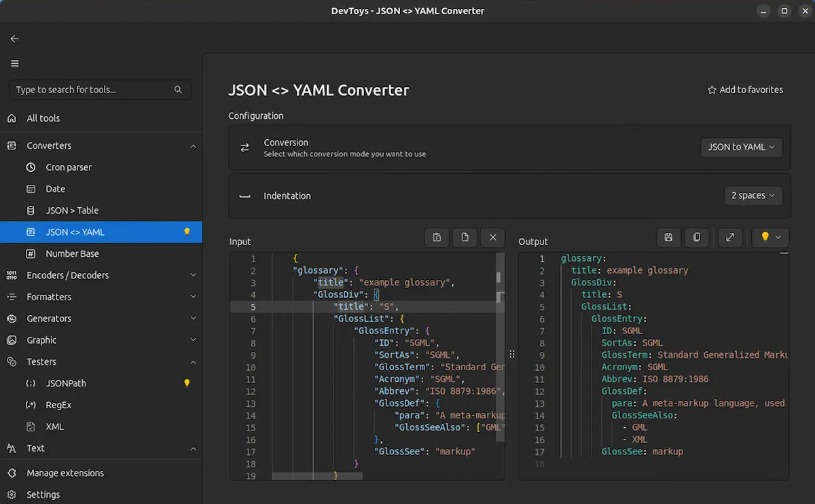Select the RegEx tester tool

click(x=101, y=405)
